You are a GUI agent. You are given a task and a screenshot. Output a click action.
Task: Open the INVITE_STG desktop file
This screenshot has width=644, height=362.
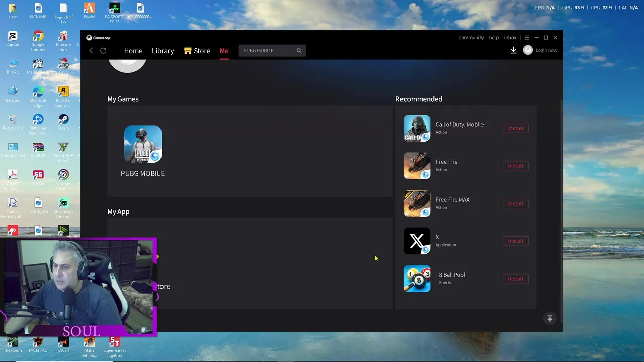click(x=38, y=206)
